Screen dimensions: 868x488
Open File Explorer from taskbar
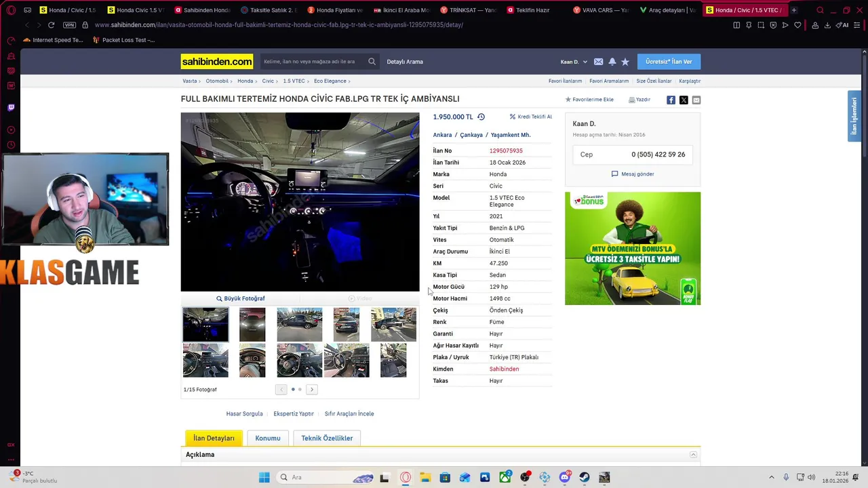coord(425,477)
